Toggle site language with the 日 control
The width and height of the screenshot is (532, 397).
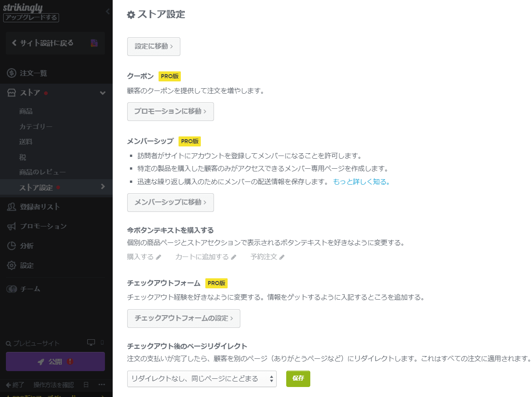pos(85,385)
